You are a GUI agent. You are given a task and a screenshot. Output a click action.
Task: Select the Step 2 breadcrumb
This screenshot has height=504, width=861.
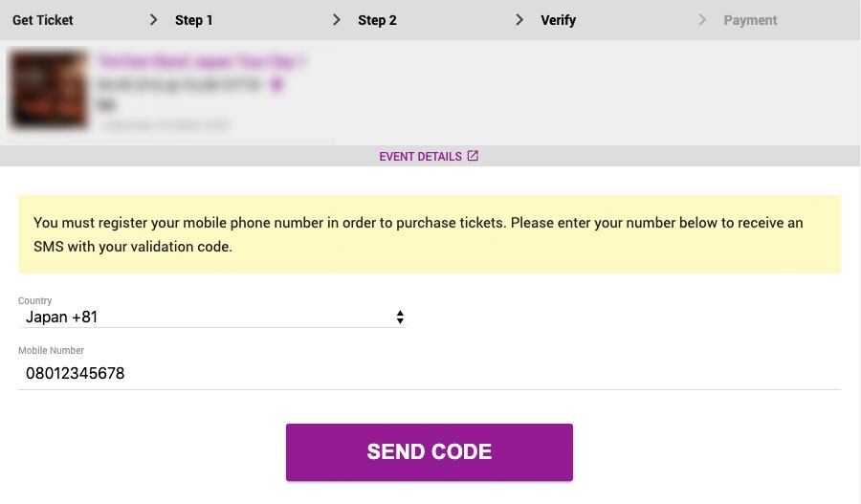pos(377,20)
